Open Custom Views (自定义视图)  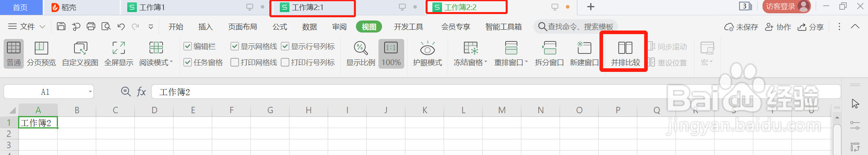[80, 54]
